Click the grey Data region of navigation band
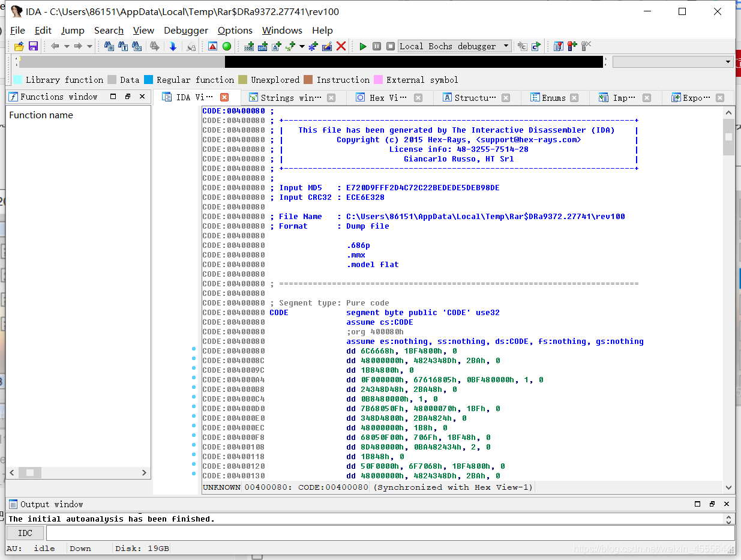The height and width of the screenshot is (560, 741). pos(122,62)
